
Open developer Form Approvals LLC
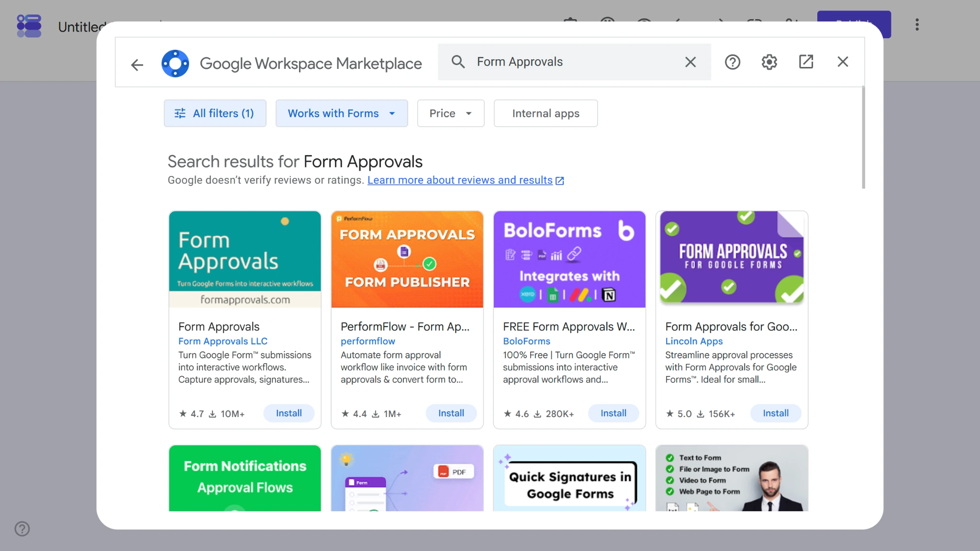click(223, 341)
